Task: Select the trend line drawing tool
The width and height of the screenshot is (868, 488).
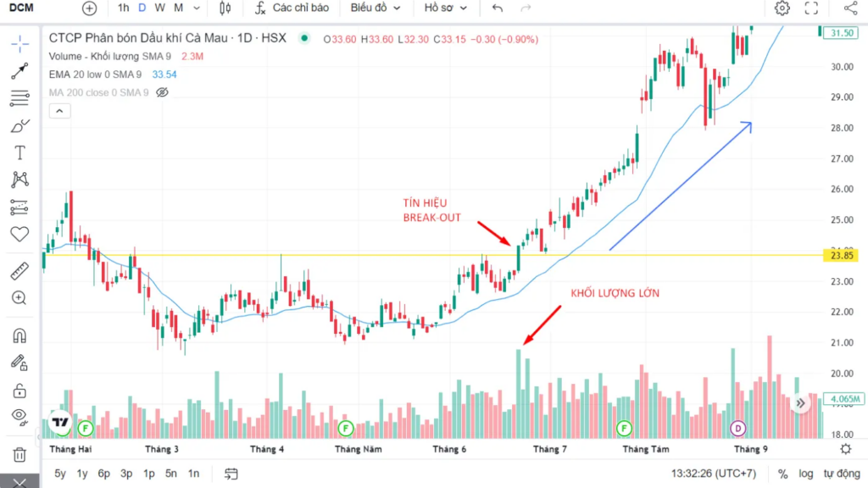Action: point(19,71)
